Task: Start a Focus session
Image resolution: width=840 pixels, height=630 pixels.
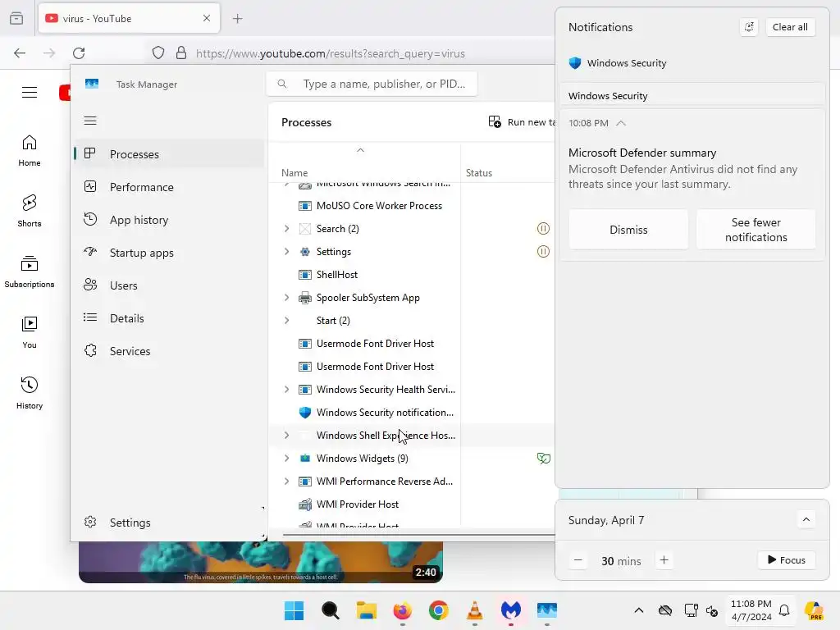Action: (x=786, y=559)
